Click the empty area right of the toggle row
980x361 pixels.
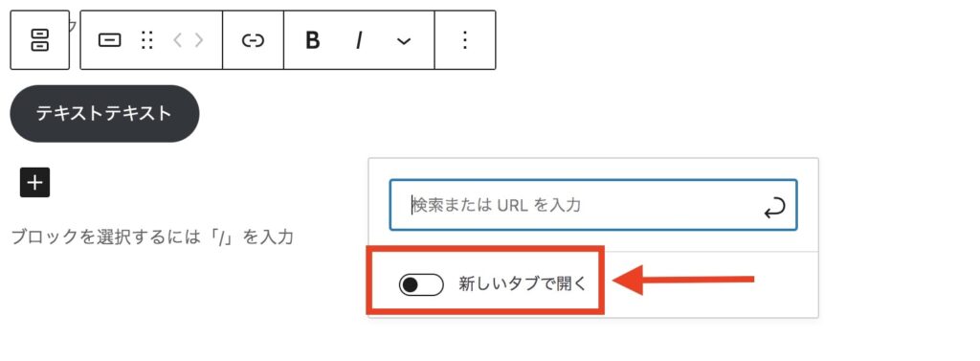711,284
